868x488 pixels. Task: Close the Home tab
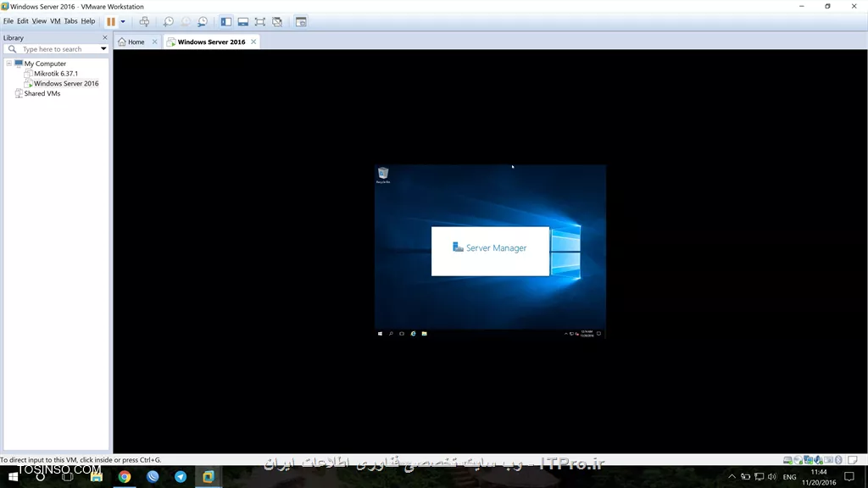click(x=154, y=42)
